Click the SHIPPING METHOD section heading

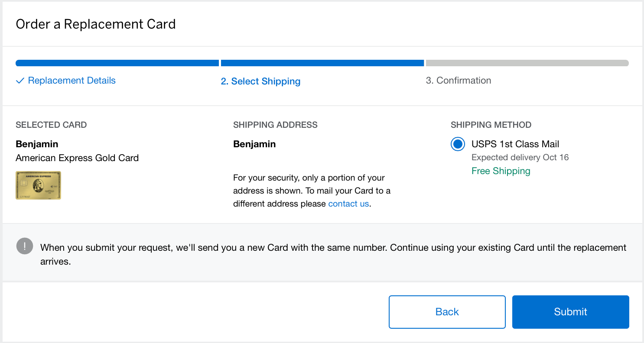pos(491,125)
